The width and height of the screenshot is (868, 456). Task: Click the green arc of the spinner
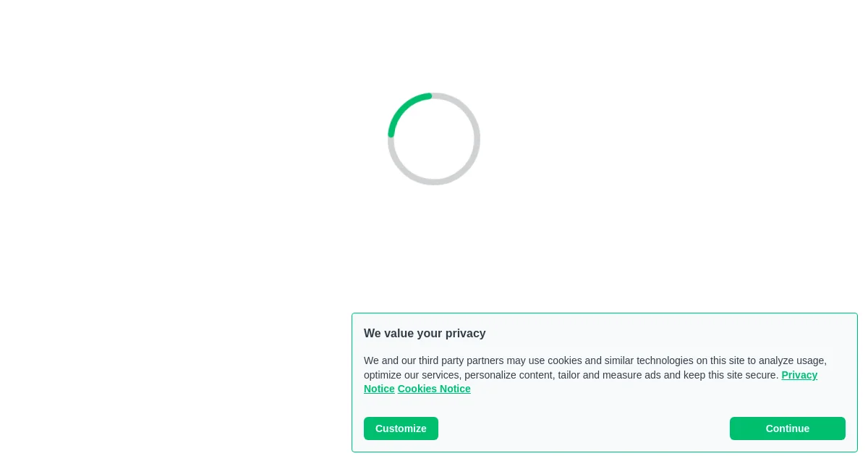[401, 106]
